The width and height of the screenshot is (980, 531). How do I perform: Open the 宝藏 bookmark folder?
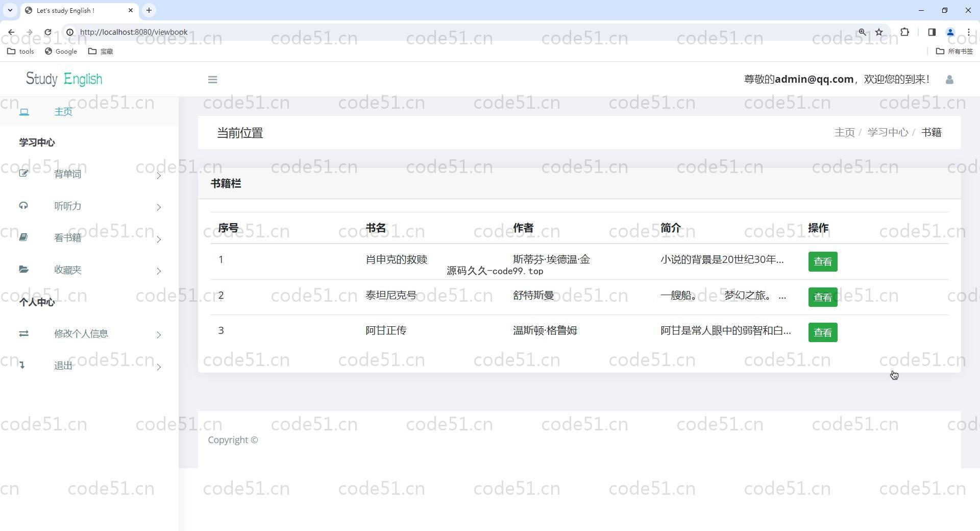click(x=101, y=51)
